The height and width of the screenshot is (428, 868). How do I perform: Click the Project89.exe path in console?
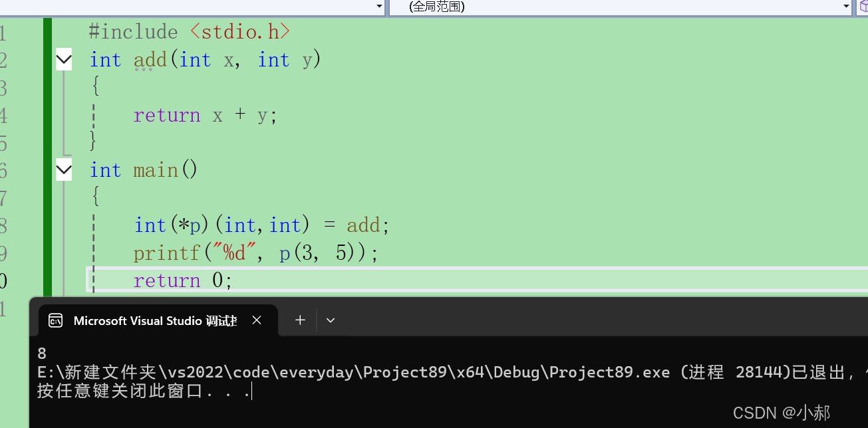(353, 372)
